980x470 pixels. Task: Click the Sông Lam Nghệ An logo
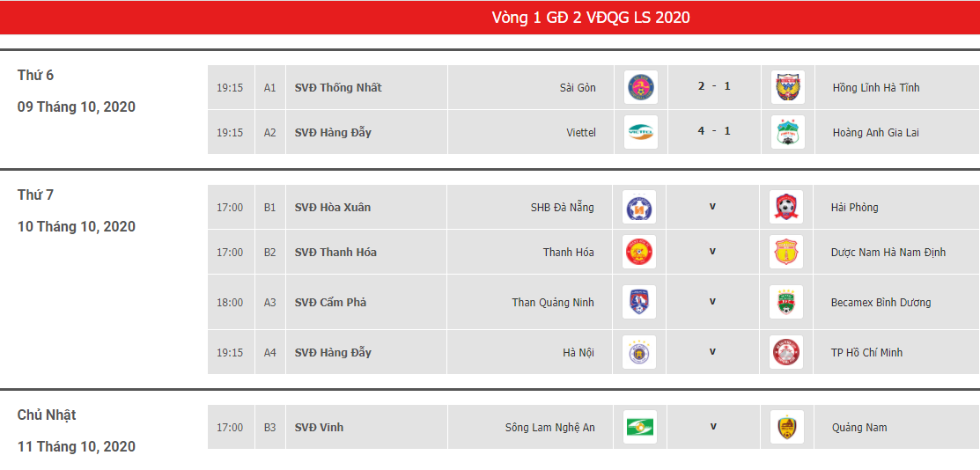640,427
